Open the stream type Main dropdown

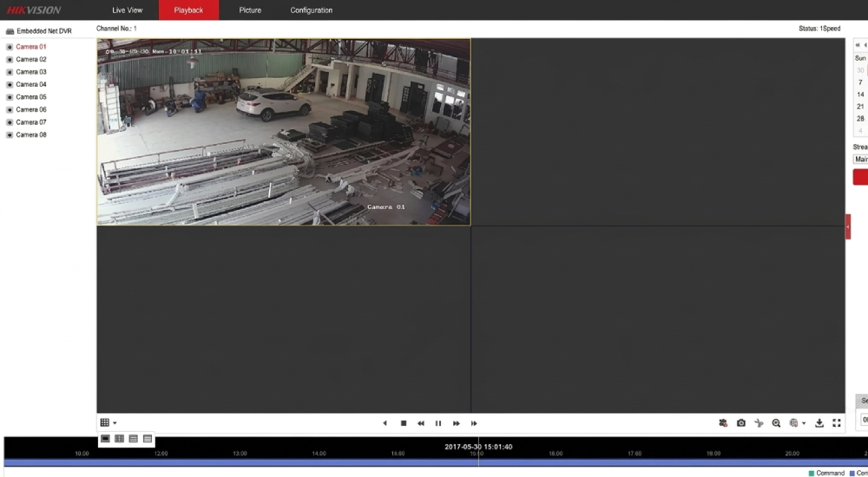[861, 160]
